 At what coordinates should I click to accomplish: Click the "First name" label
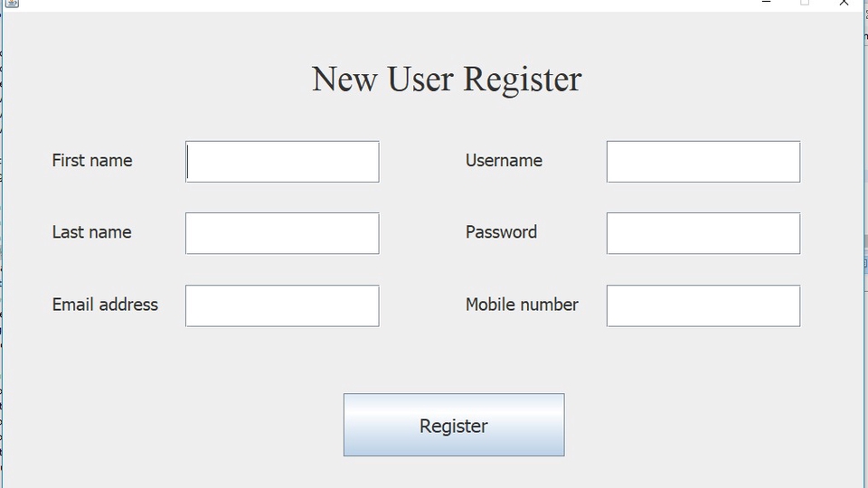pyautogui.click(x=92, y=161)
